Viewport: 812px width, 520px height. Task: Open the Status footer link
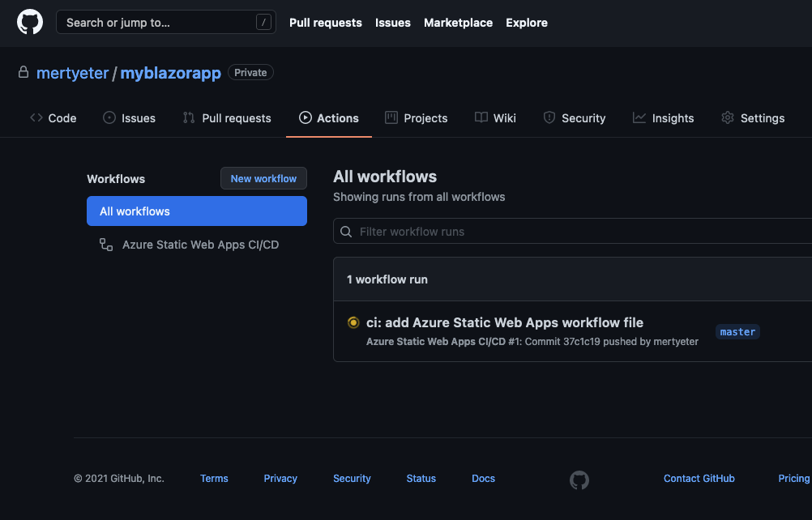[421, 478]
